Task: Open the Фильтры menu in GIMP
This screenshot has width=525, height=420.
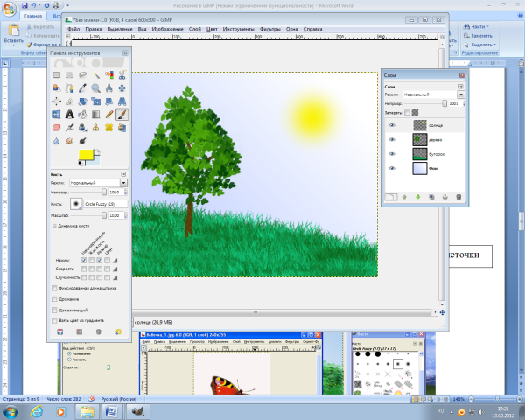Action: point(269,29)
